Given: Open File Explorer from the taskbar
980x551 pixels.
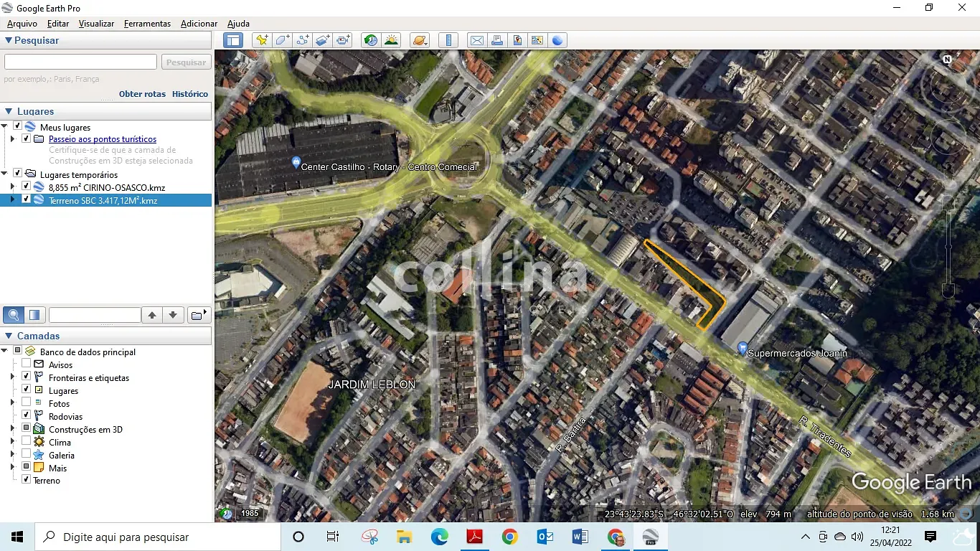Looking at the screenshot, I should pyautogui.click(x=405, y=537).
